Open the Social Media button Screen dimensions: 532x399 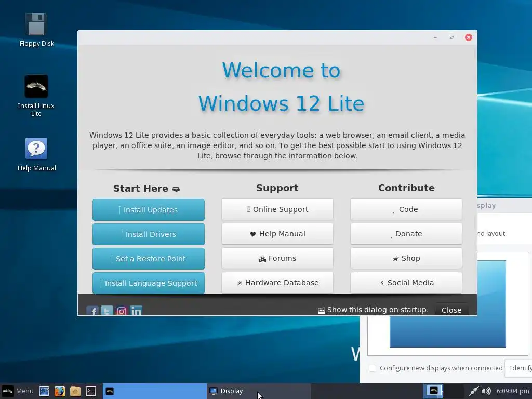pos(406,283)
